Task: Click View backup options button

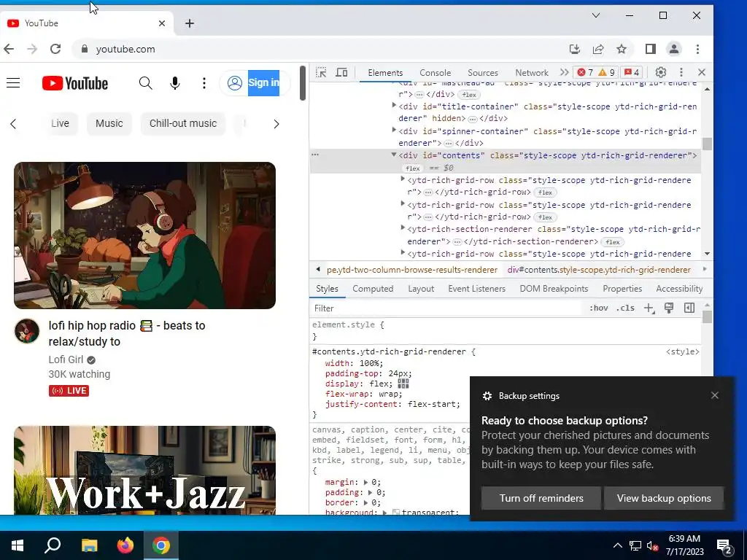Action: (x=664, y=498)
